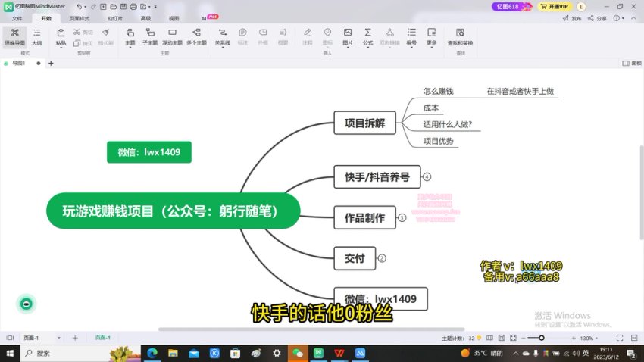Image resolution: width=644 pixels, height=362 pixels.
Task: Switch to mind map mode (思维导图)
Action: (14, 36)
